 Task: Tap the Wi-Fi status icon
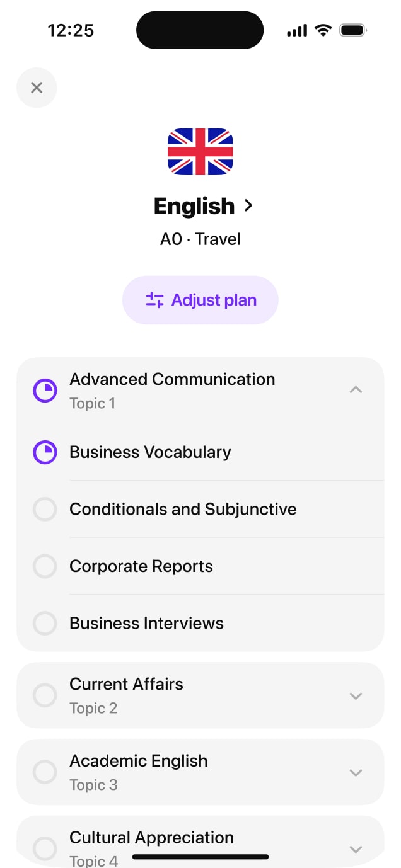coord(323,30)
